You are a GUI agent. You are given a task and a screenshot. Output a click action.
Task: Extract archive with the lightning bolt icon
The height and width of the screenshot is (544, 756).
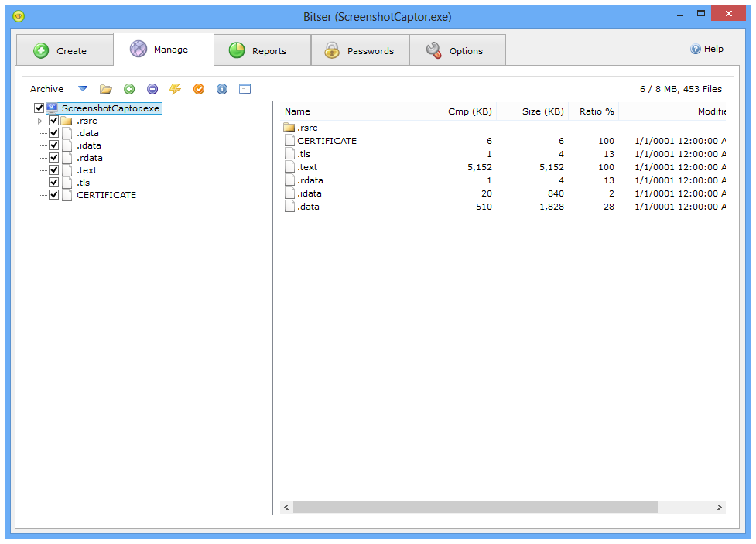176,88
